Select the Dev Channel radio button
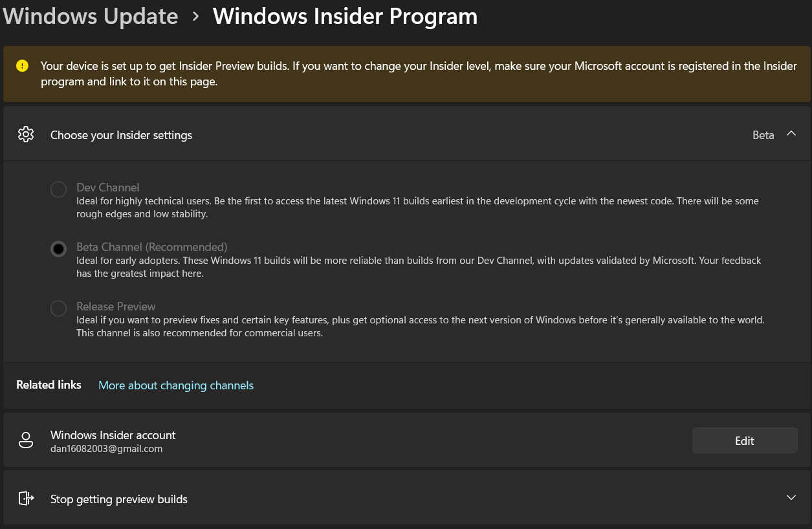 click(58, 189)
